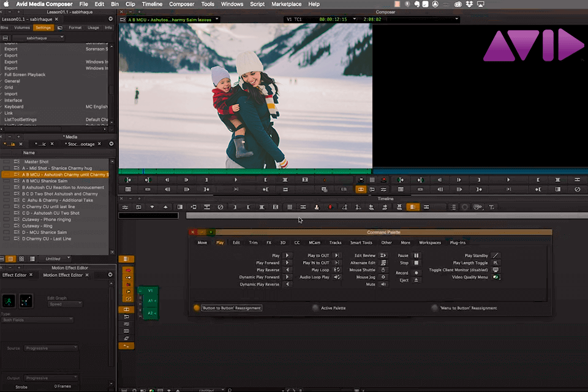Toggle the V1 track selector

point(151,290)
